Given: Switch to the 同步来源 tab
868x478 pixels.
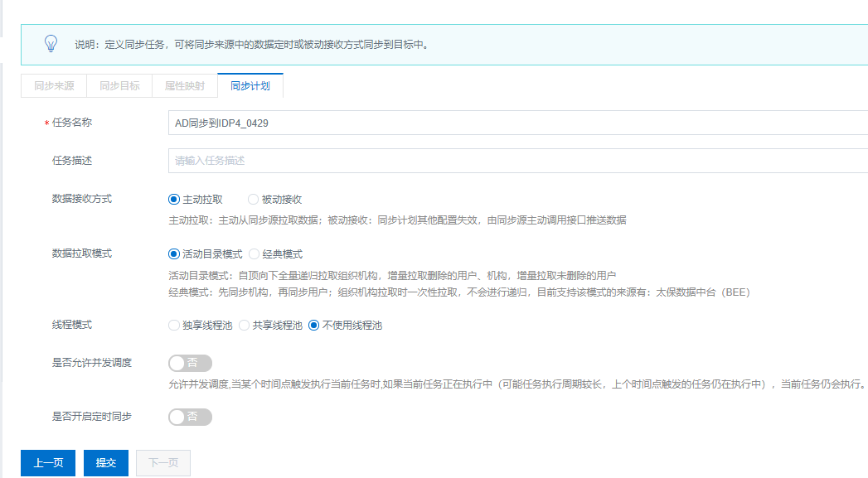Looking at the screenshot, I should point(54,86).
